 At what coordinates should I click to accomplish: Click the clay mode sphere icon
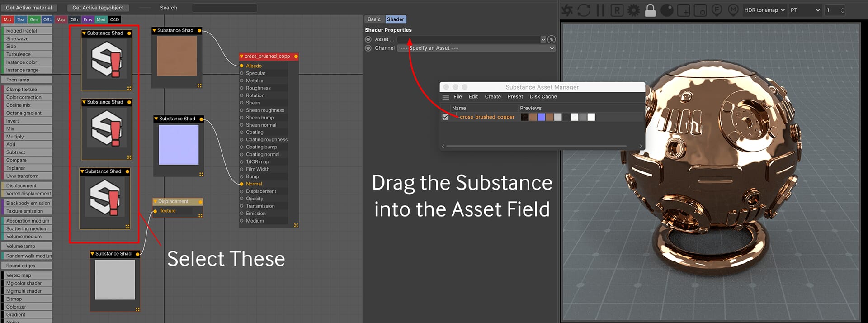(x=667, y=10)
